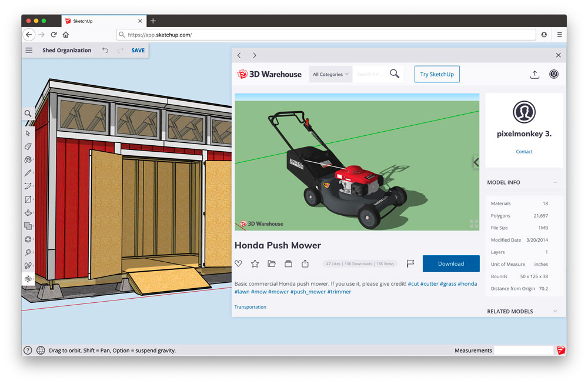
Task: Like the Honda Push Mower with the heart
Action: click(238, 263)
